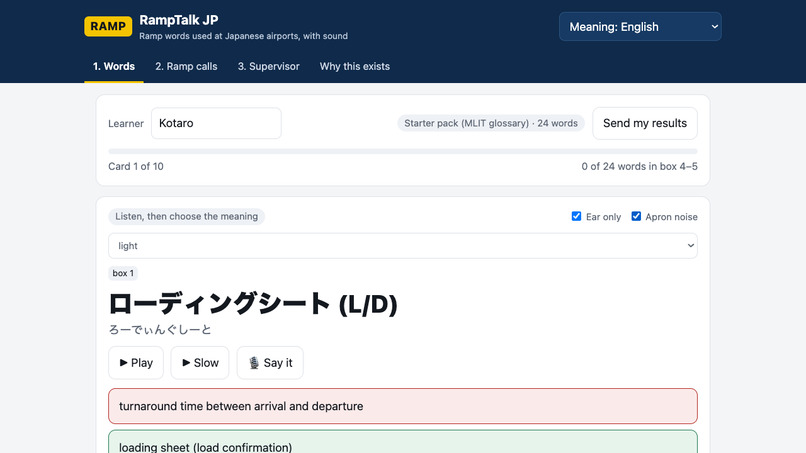
Task: Open the Meaning: English language dropdown
Action: [x=640, y=27]
